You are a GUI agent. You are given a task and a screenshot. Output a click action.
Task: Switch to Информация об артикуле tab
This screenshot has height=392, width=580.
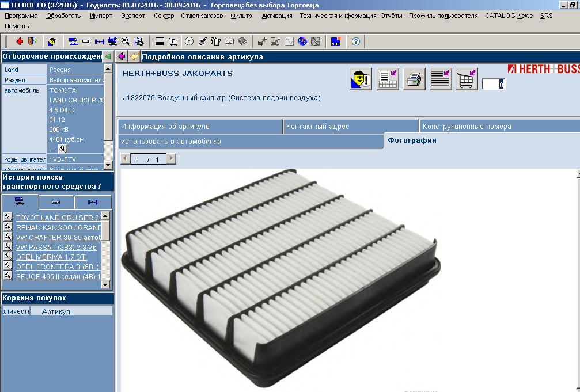200,127
